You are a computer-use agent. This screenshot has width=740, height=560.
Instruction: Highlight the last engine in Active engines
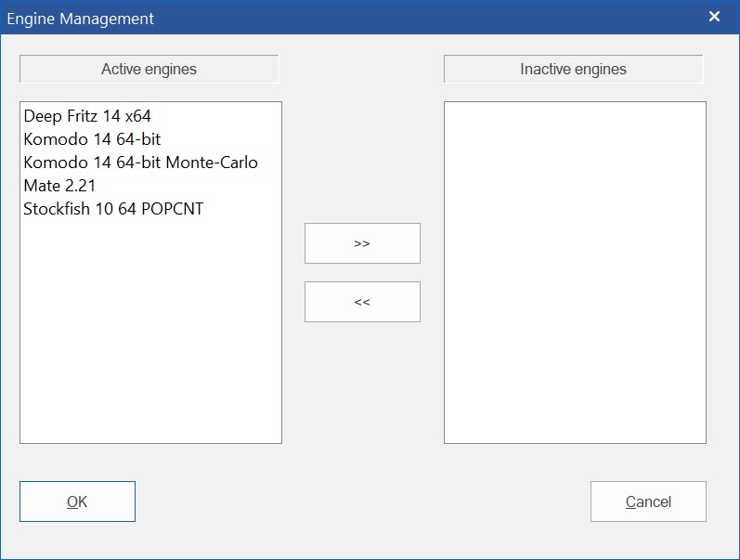click(113, 209)
